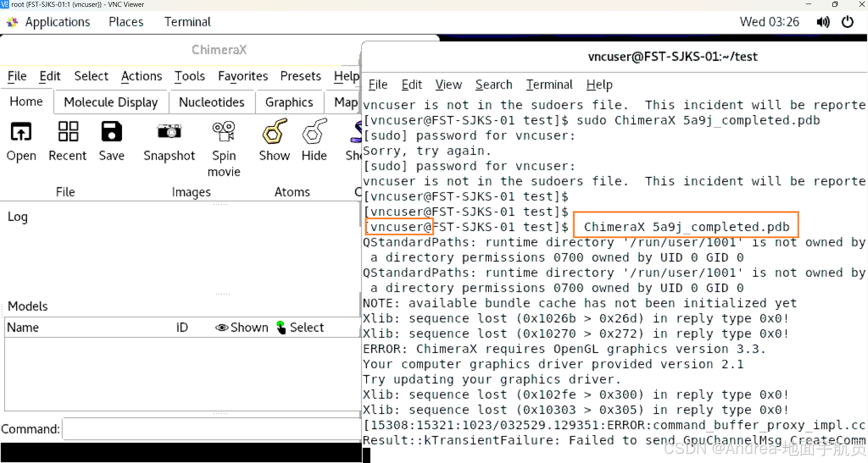Click the Images section label in toolbar
Image resolution: width=868 pixels, height=463 pixels.
(x=191, y=192)
